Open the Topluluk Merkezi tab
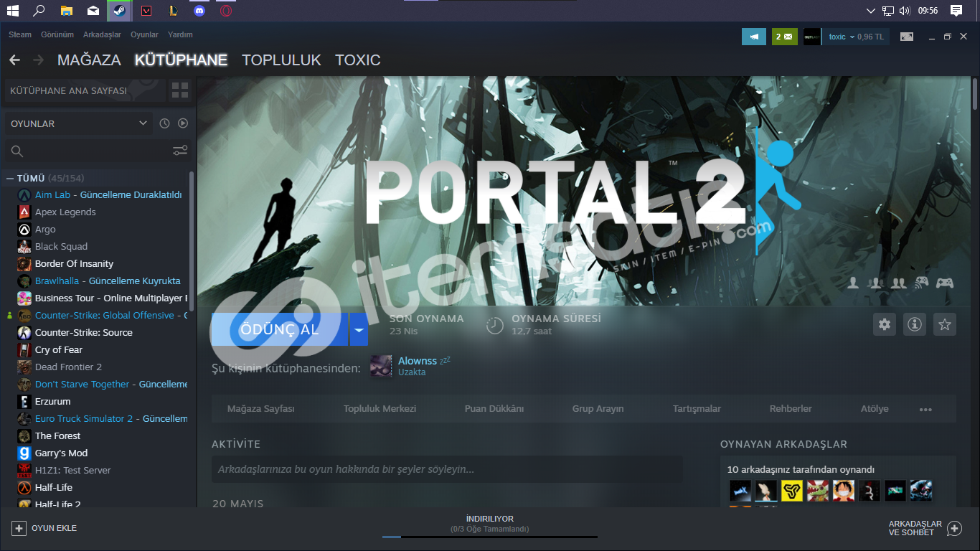The width and height of the screenshot is (980, 551). click(x=380, y=408)
